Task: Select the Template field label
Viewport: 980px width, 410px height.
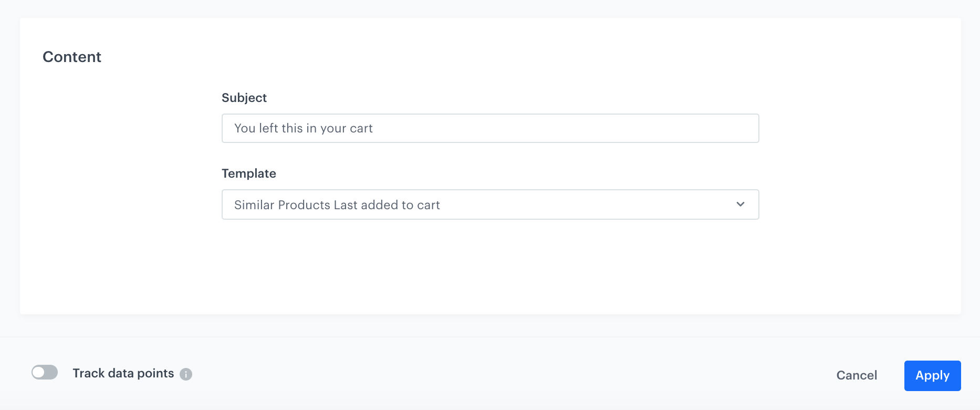Action: [248, 173]
